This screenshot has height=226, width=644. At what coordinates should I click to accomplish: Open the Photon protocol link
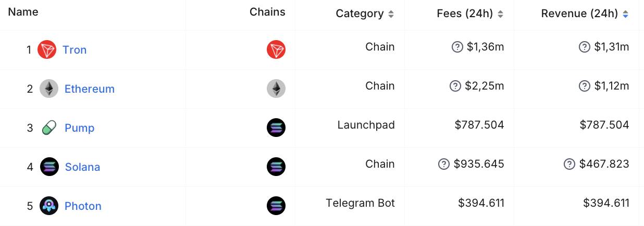tap(83, 206)
